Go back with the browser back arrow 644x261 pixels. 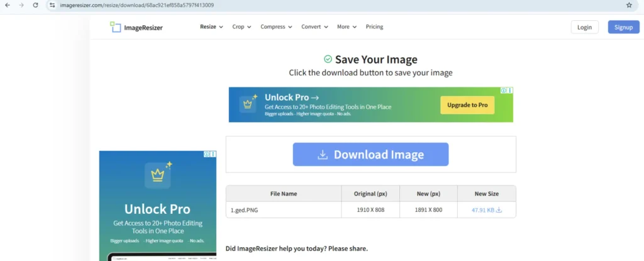point(7,5)
